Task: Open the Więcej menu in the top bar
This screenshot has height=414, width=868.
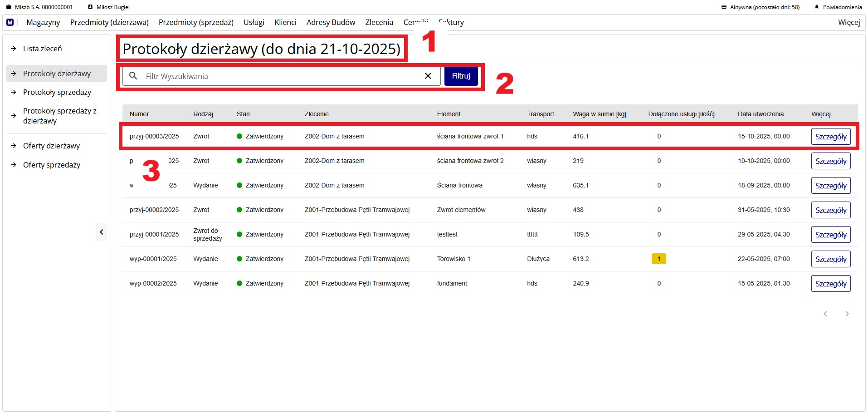Action: [x=848, y=22]
